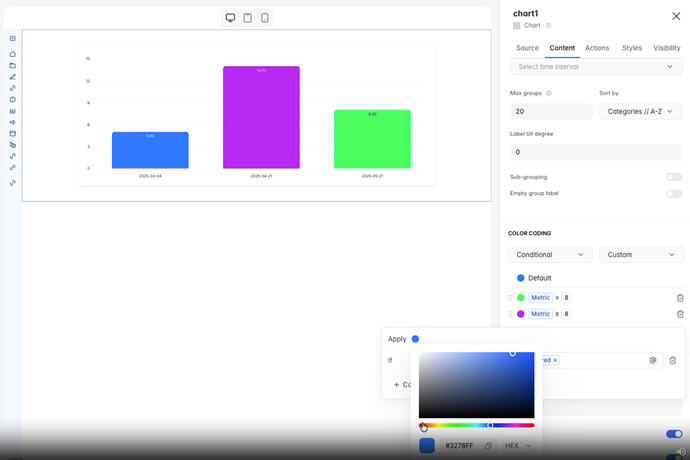Screen dimensions: 690x460
Task: Switch to desktop preview mode
Action: click(230, 18)
